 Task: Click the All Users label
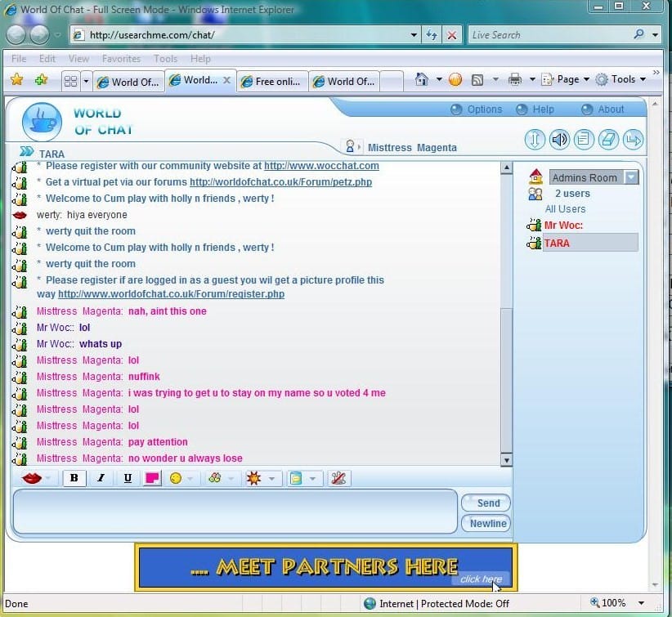[565, 209]
